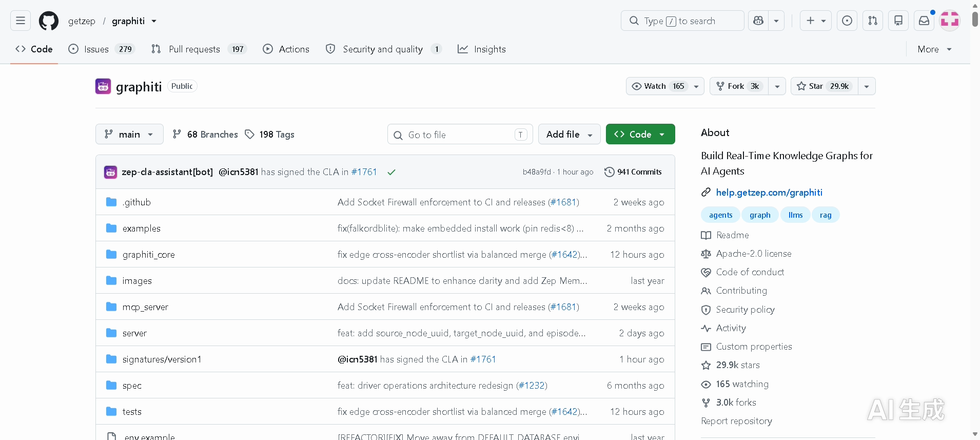The height and width of the screenshot is (440, 980).
Task: Expand the Add file dropdown
Action: tap(570, 134)
